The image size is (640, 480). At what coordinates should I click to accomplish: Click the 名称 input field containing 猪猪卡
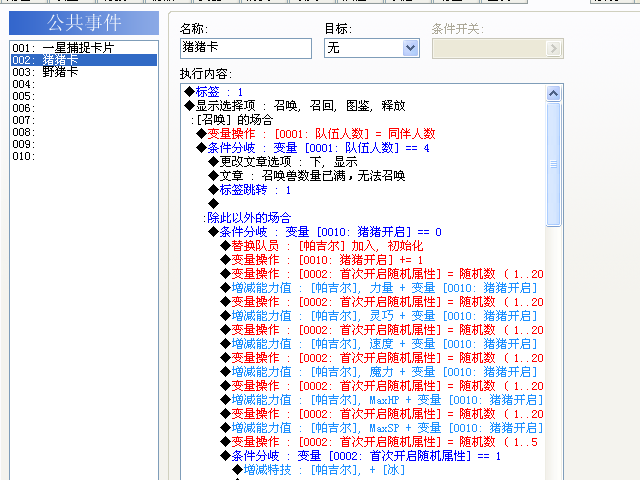246,48
